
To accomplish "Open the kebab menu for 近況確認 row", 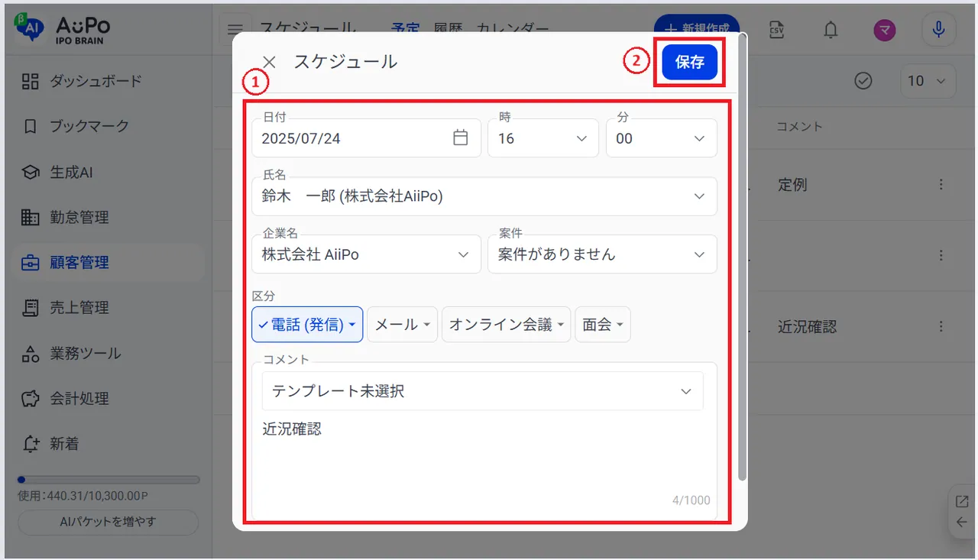I will click(941, 326).
